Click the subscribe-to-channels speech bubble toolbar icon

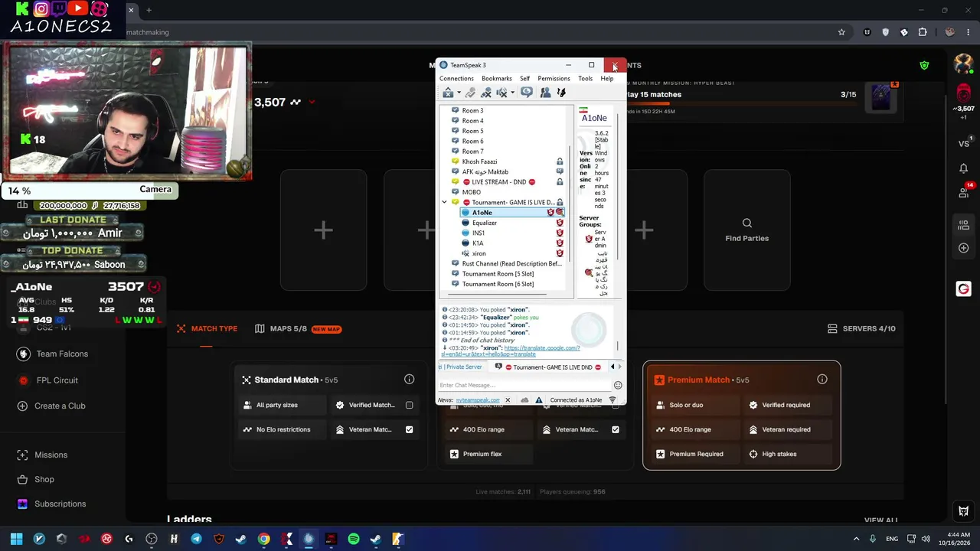(527, 93)
